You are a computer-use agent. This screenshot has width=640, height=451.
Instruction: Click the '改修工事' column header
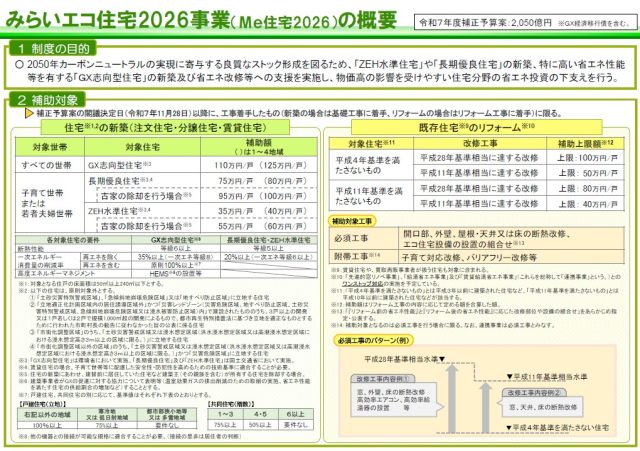coord(480,143)
